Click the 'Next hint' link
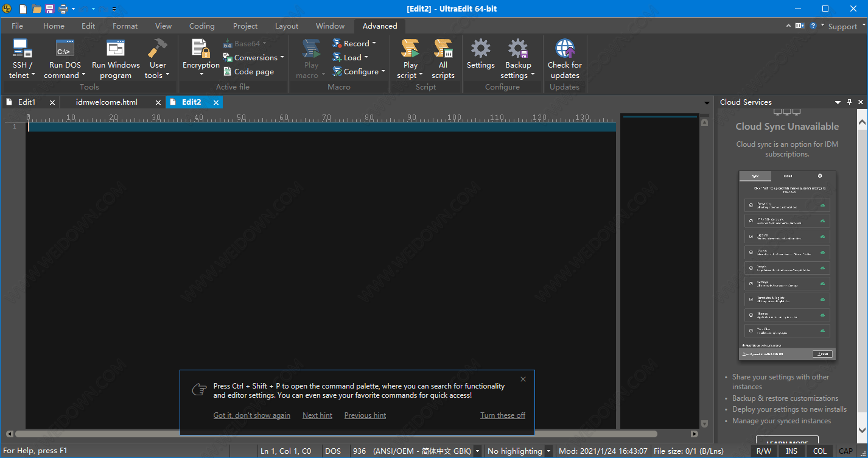This screenshot has width=868, height=458. tap(317, 415)
